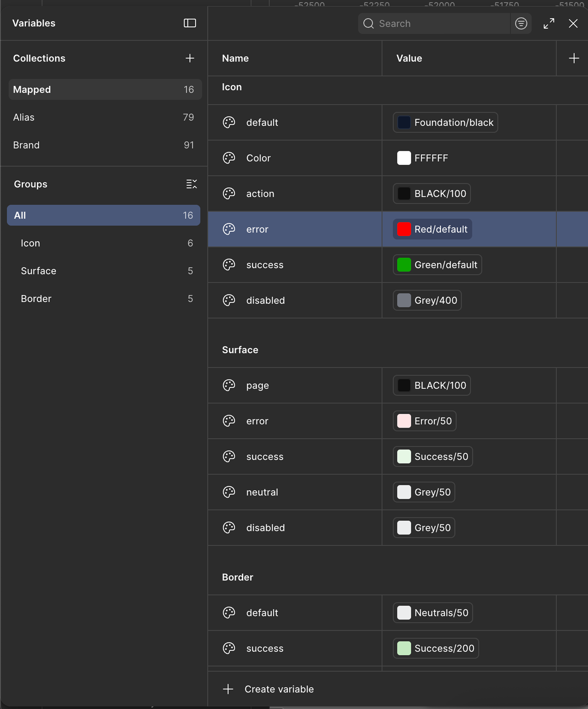Click the Collections section heading
Viewport: 588px width, 709px height.
point(39,58)
